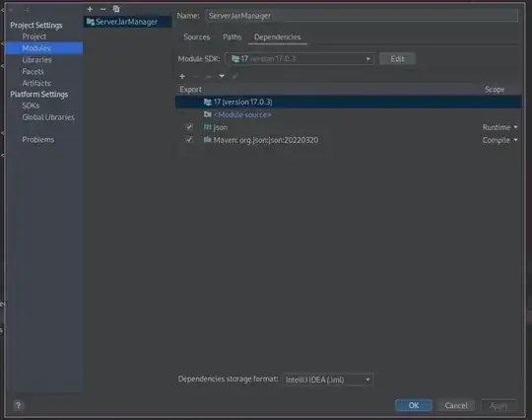Image resolution: width=532 pixels, height=420 pixels.
Task: Click the Cancel button
Action: [456, 405]
